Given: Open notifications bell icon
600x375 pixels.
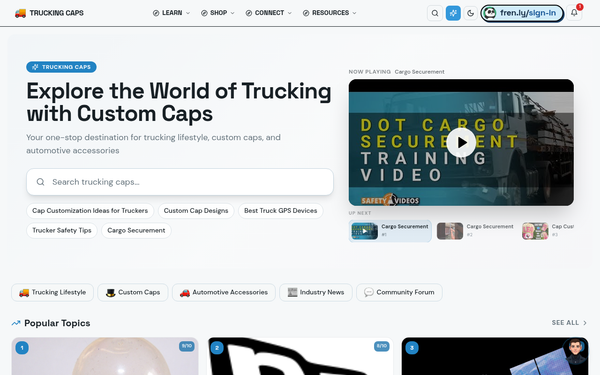Looking at the screenshot, I should click(574, 13).
